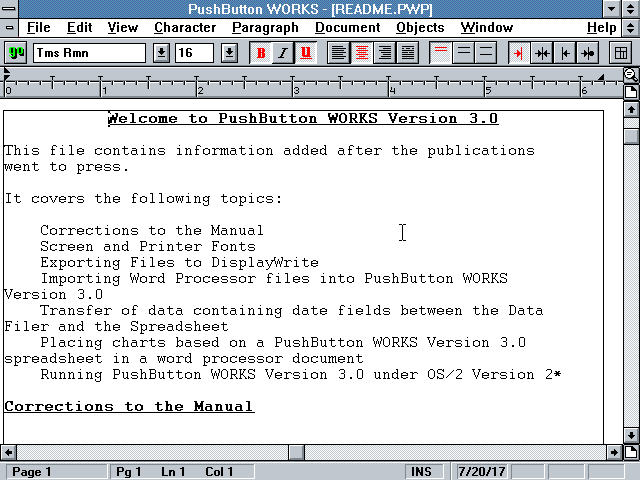
Task: Open the Character menu
Action: 185,27
